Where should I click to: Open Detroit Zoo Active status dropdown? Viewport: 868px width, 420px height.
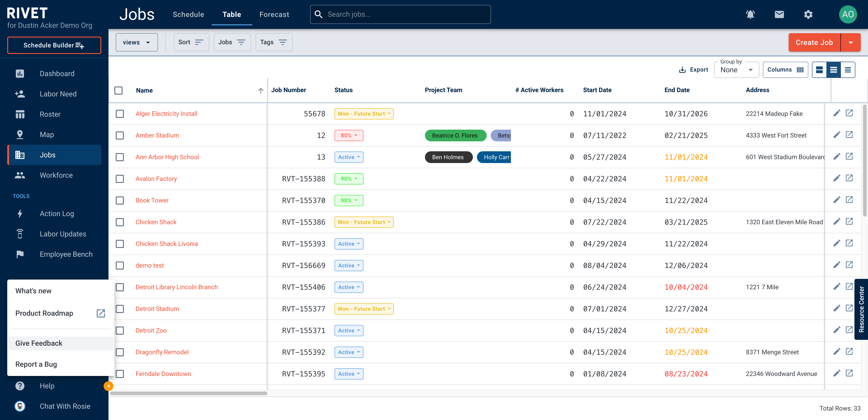click(349, 331)
